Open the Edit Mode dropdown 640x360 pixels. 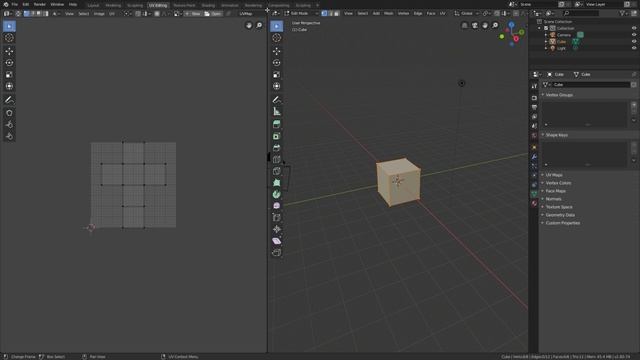[301, 13]
